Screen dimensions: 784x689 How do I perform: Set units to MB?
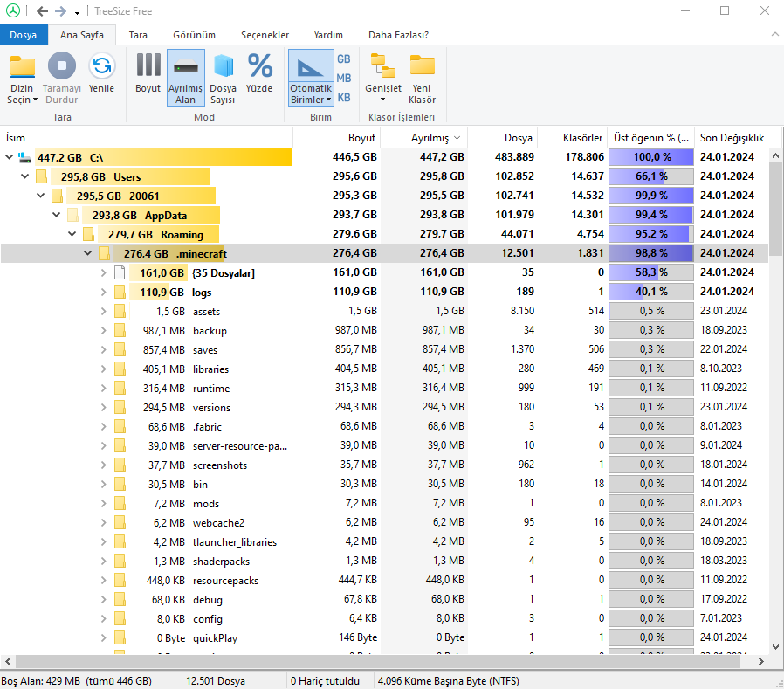[343, 78]
